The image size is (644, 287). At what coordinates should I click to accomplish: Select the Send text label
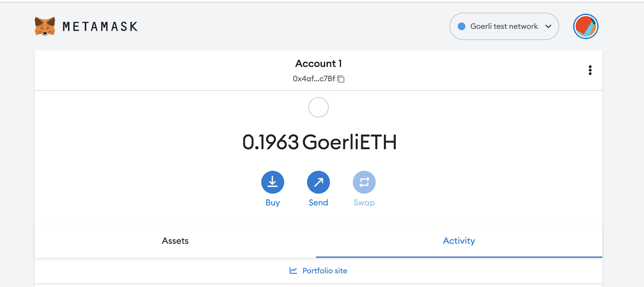pyautogui.click(x=318, y=203)
